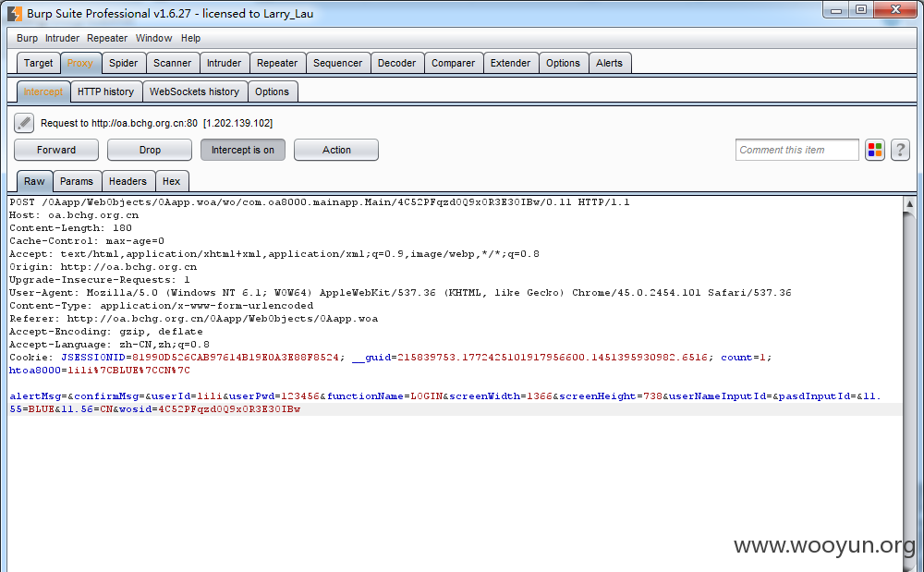The image size is (924, 572).
Task: Click the Referer header line
Action: (193, 319)
